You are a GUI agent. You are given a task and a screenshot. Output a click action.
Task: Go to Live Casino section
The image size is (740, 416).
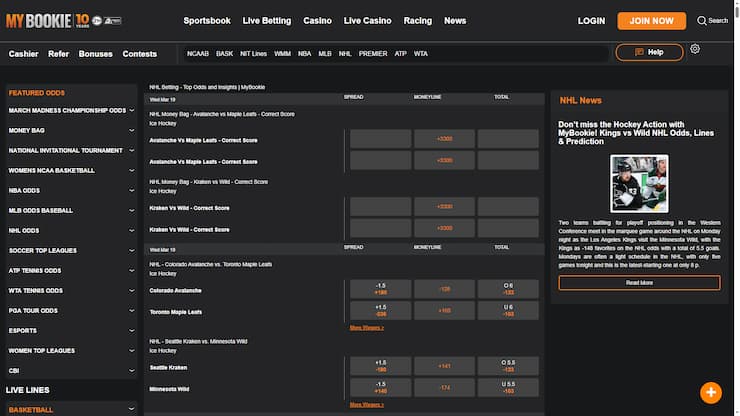[367, 21]
